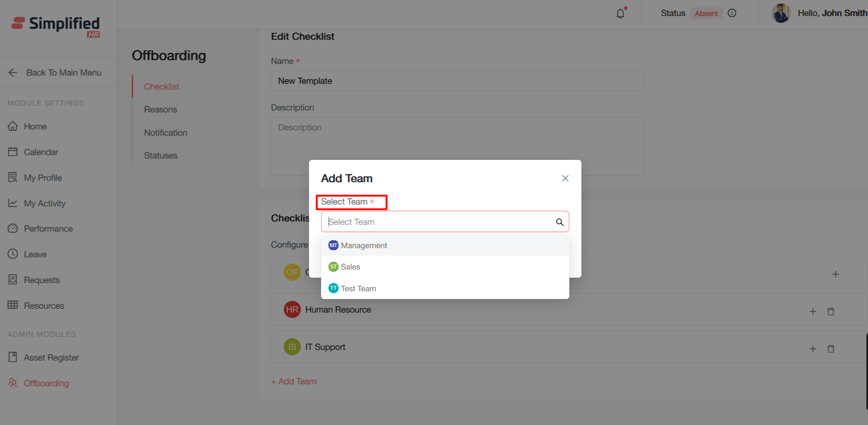
Task: Go to Notification settings tab
Action: [165, 133]
